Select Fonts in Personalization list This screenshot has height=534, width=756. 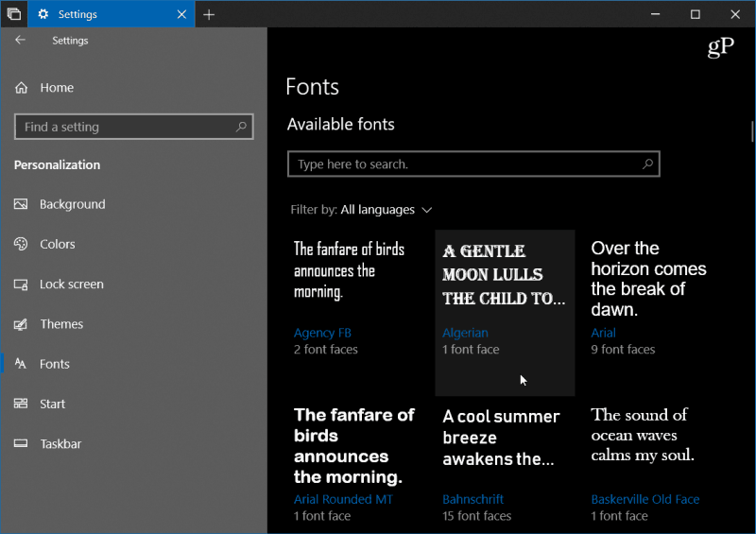pyautogui.click(x=55, y=364)
